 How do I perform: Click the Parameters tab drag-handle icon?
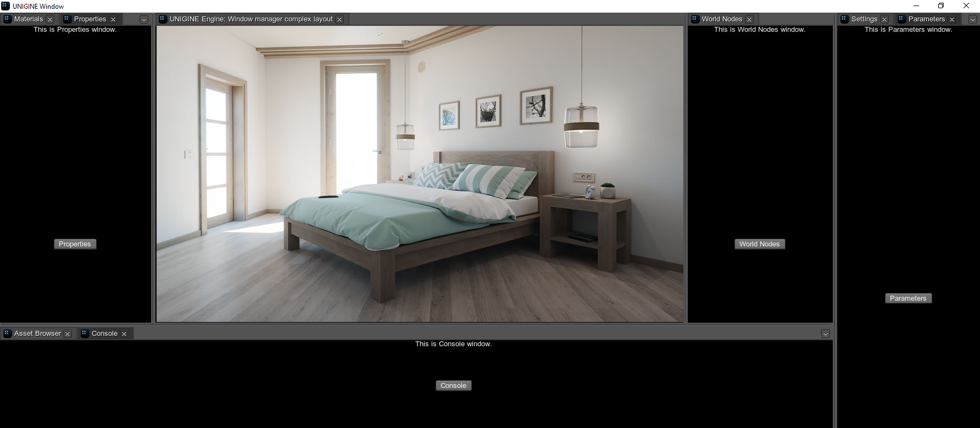[901, 19]
